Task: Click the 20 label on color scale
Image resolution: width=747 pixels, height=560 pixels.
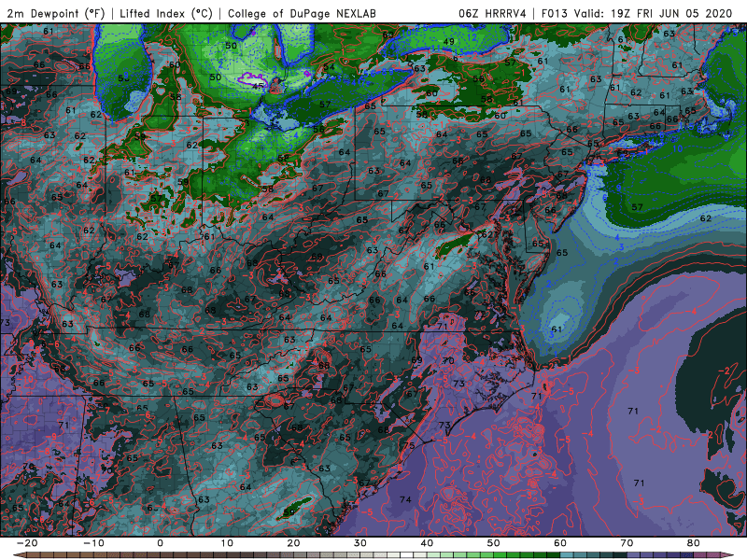Action: coord(293,543)
